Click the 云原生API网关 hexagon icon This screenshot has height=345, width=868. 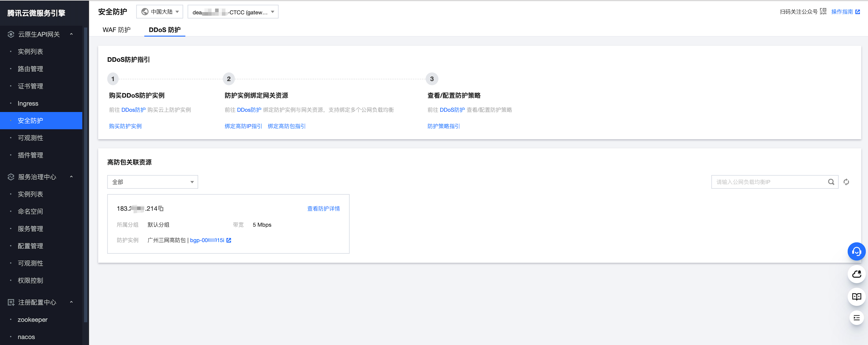tap(11, 34)
